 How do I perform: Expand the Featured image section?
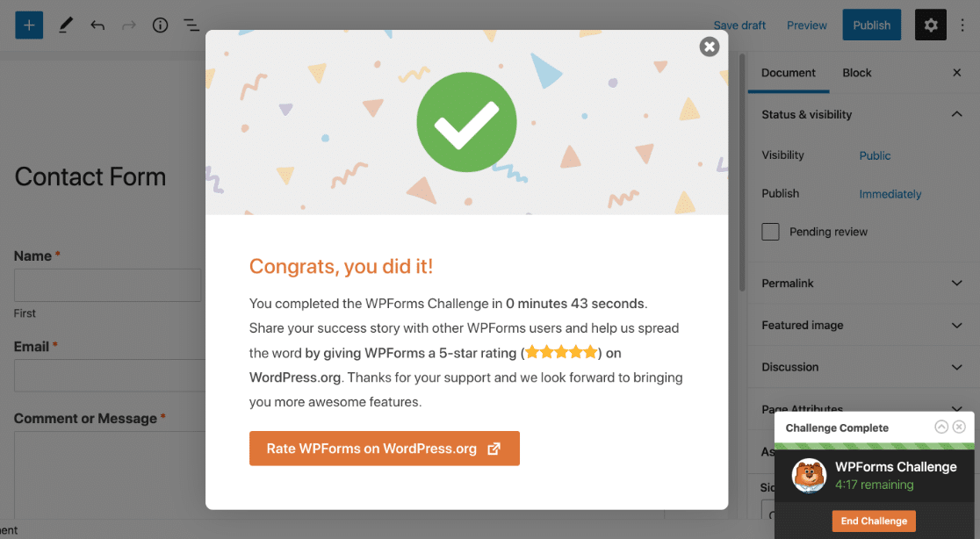(956, 326)
